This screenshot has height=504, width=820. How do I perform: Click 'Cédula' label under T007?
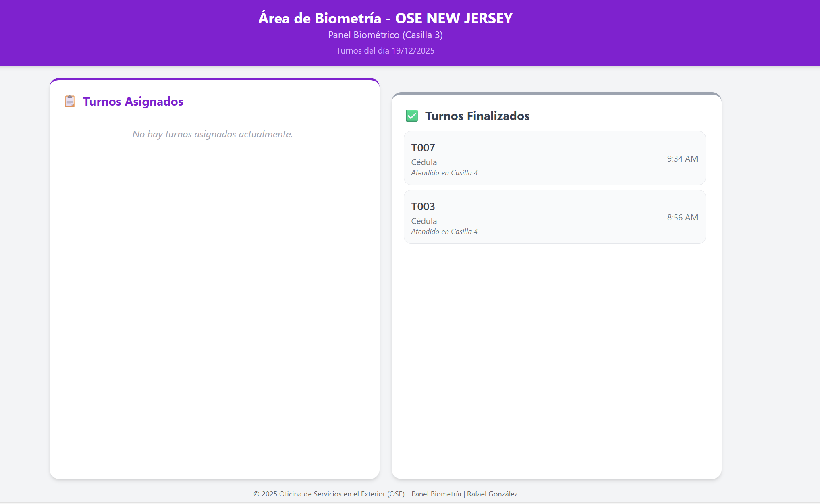(x=424, y=162)
